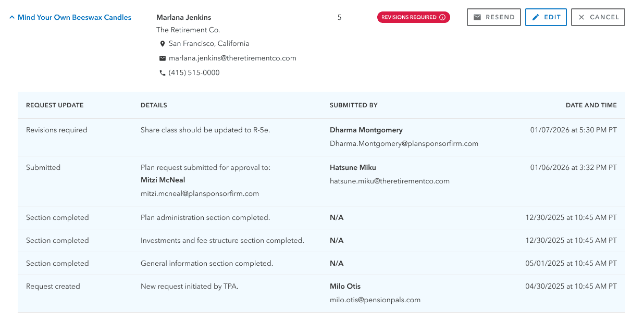
Task: Click the Submitted By column header
Action: (x=354, y=105)
